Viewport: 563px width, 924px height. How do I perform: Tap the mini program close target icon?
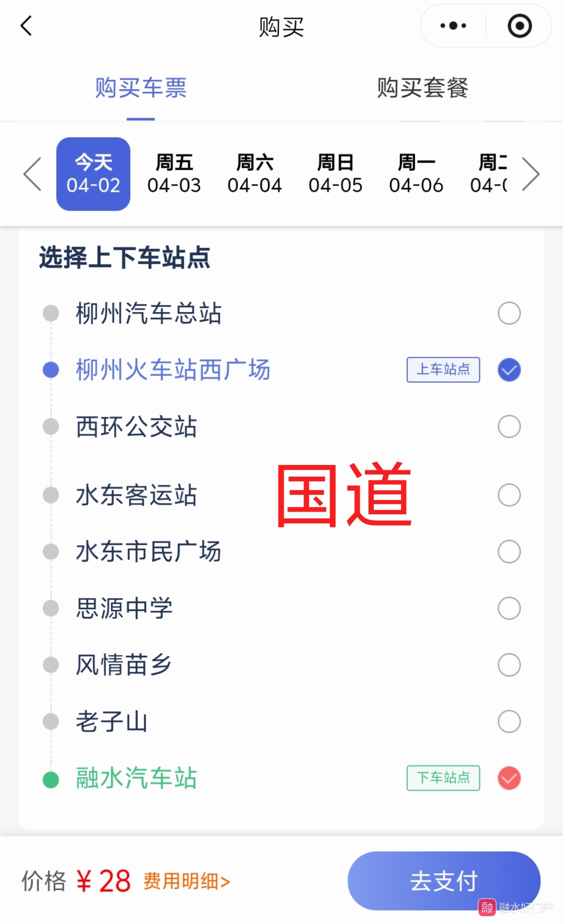pyautogui.click(x=519, y=26)
